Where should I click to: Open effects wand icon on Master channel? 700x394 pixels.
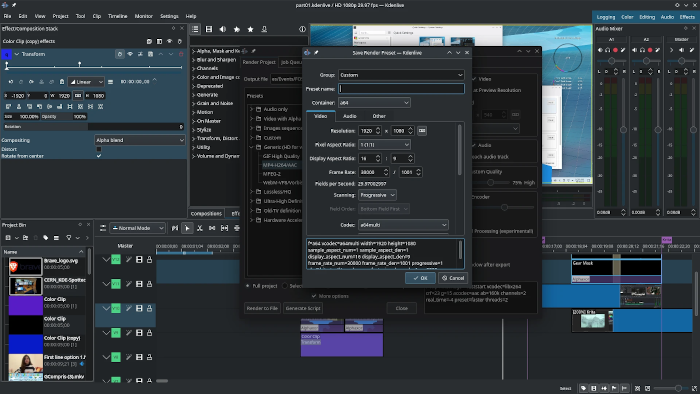point(692,50)
